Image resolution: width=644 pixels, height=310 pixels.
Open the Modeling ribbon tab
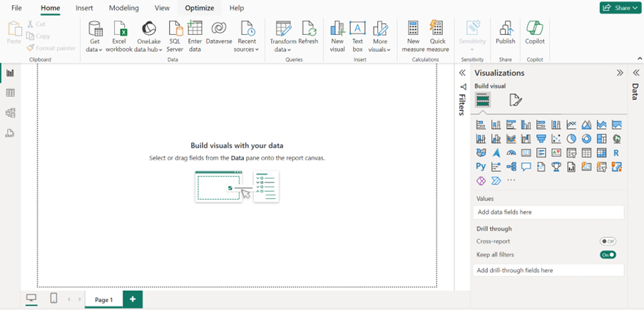(123, 8)
